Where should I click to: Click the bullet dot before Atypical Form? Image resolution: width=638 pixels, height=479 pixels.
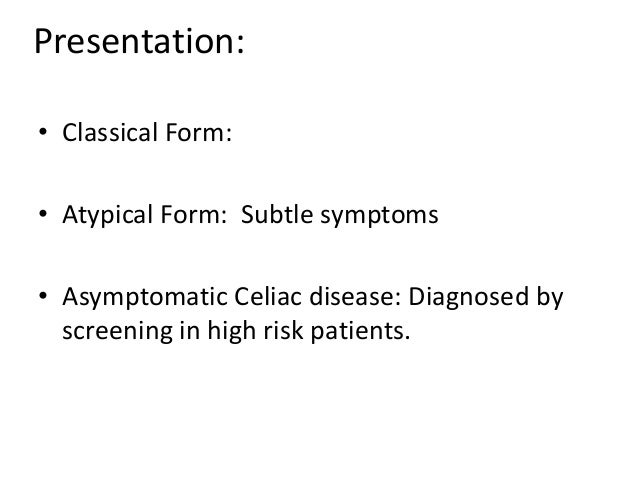[x=43, y=214]
